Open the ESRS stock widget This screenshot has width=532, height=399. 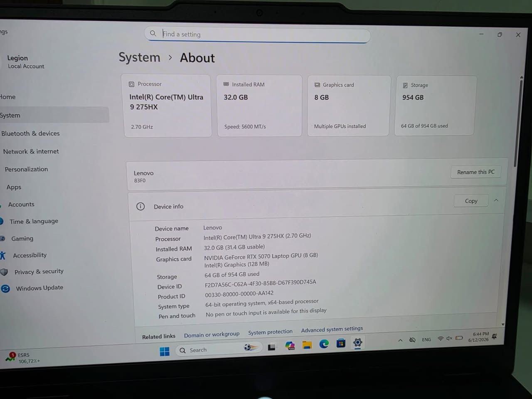click(23, 358)
